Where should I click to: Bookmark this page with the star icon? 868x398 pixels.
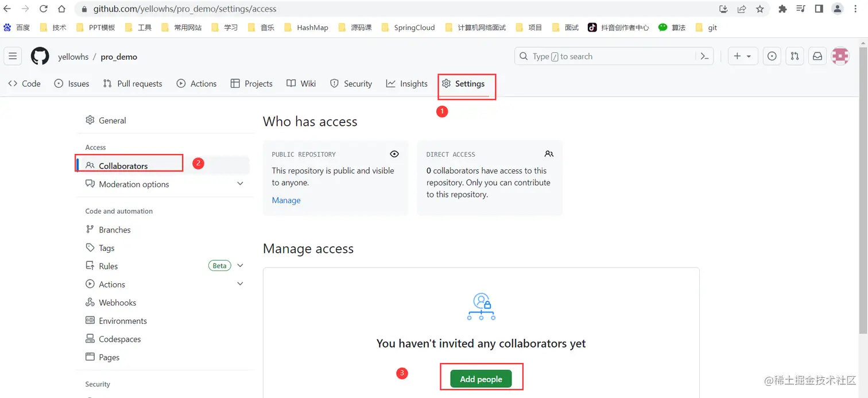(x=760, y=9)
